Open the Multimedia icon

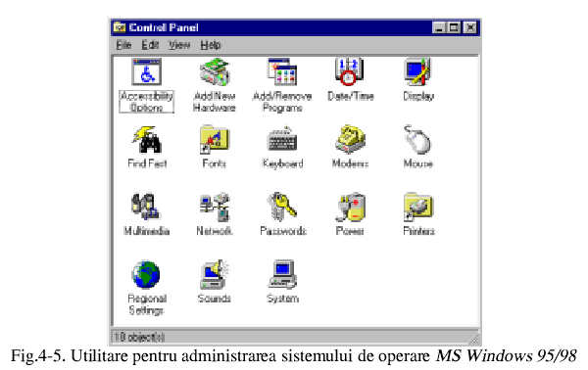[x=145, y=207]
